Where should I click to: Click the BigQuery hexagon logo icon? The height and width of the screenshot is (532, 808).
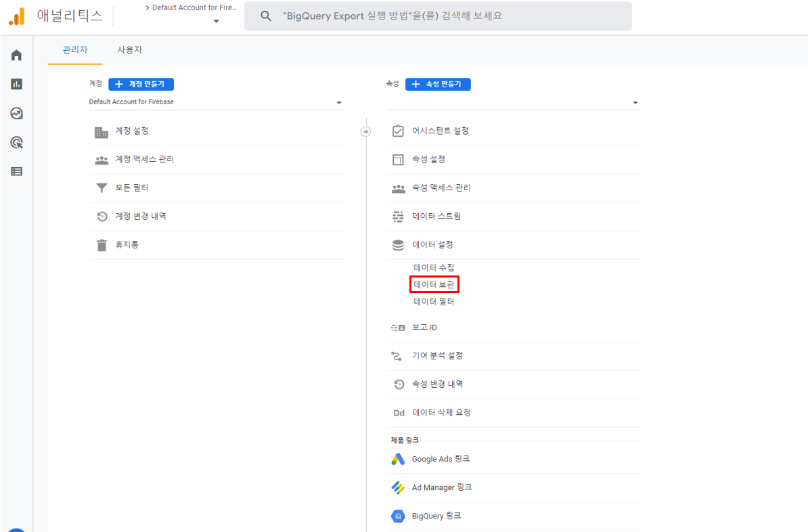tap(398, 516)
